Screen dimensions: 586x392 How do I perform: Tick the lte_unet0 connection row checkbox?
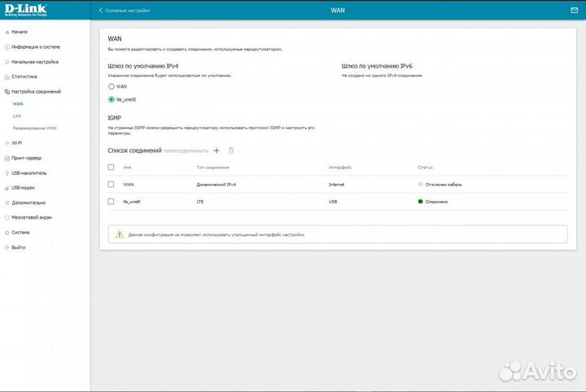[112, 200]
